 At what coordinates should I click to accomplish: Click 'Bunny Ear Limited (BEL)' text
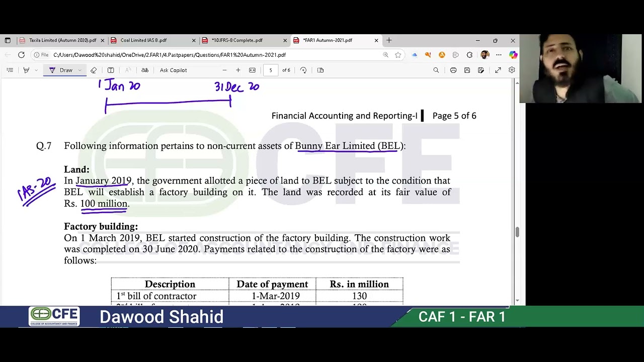coord(349,146)
